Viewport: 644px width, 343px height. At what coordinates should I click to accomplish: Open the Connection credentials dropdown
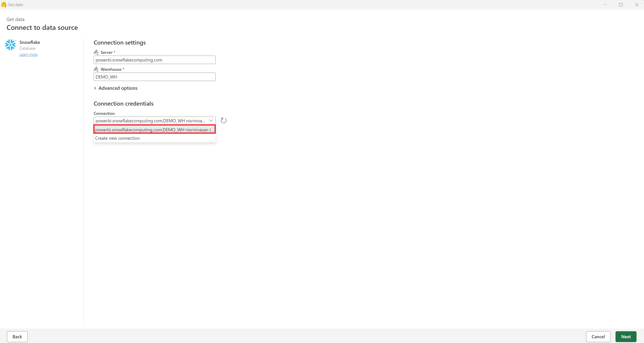[211, 120]
